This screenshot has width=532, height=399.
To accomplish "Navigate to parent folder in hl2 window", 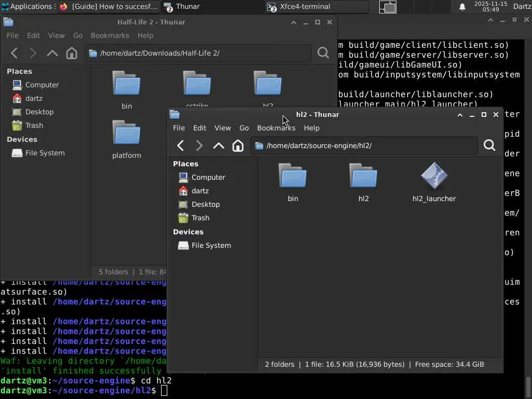I will [218, 145].
